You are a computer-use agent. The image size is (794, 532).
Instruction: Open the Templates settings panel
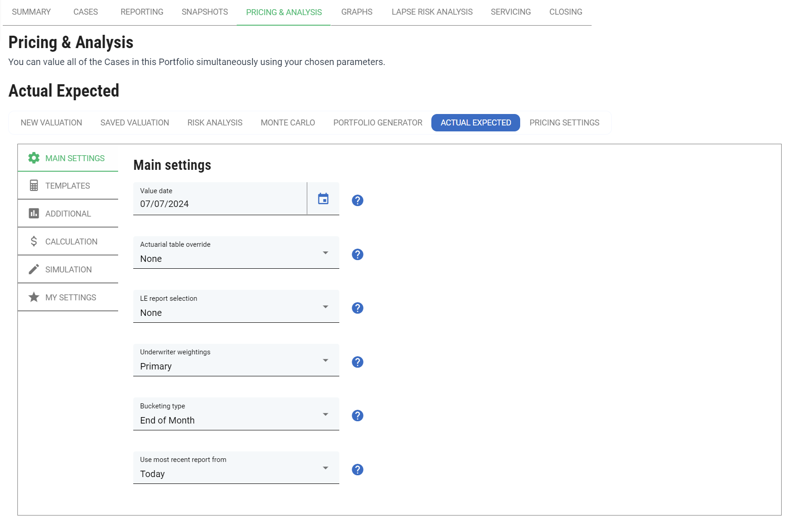tap(68, 186)
